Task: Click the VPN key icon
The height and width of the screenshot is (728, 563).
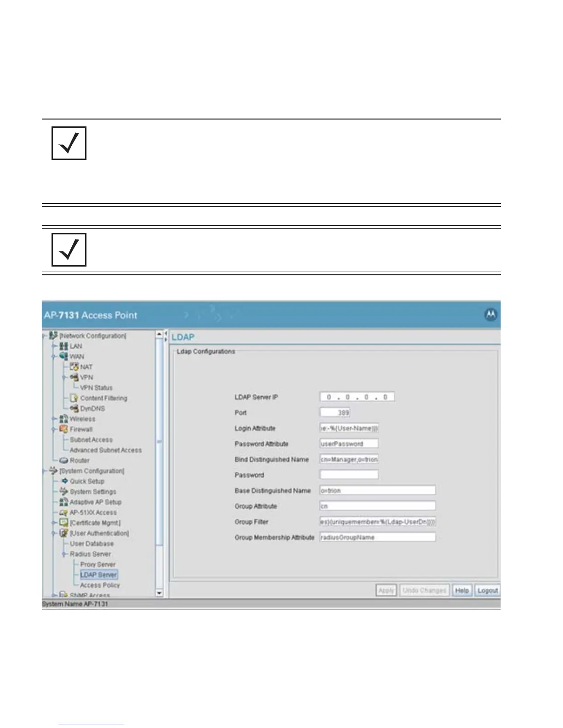Action: (x=75, y=377)
